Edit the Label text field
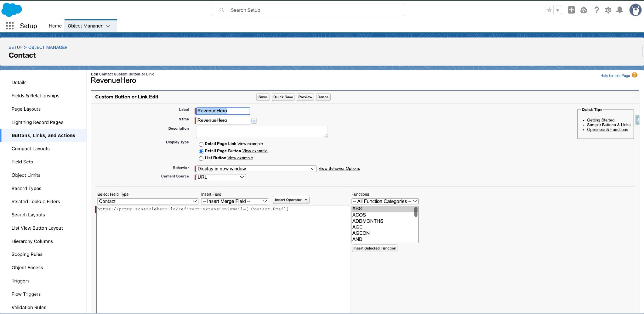 pyautogui.click(x=223, y=111)
